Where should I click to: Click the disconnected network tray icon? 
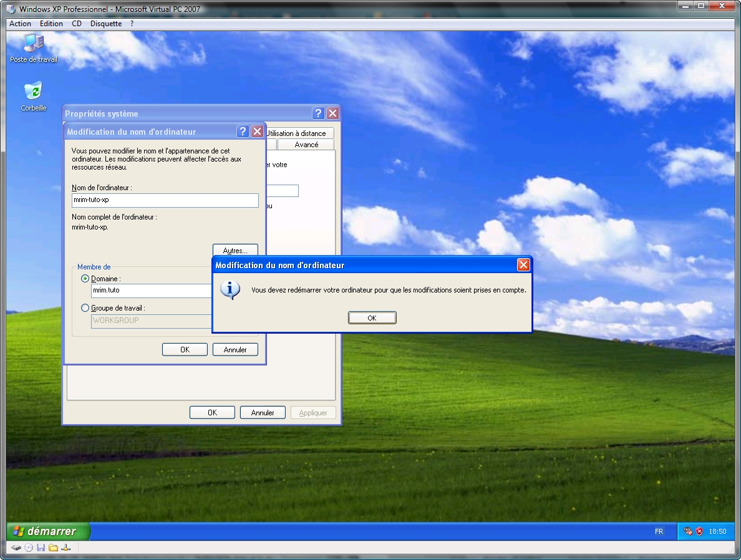coord(688,531)
